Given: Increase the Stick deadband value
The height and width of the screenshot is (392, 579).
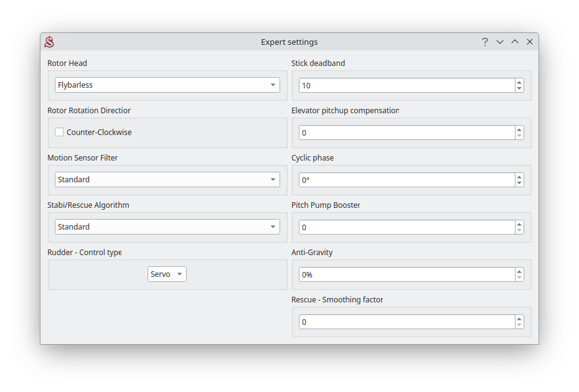Looking at the screenshot, I should [x=519, y=82].
